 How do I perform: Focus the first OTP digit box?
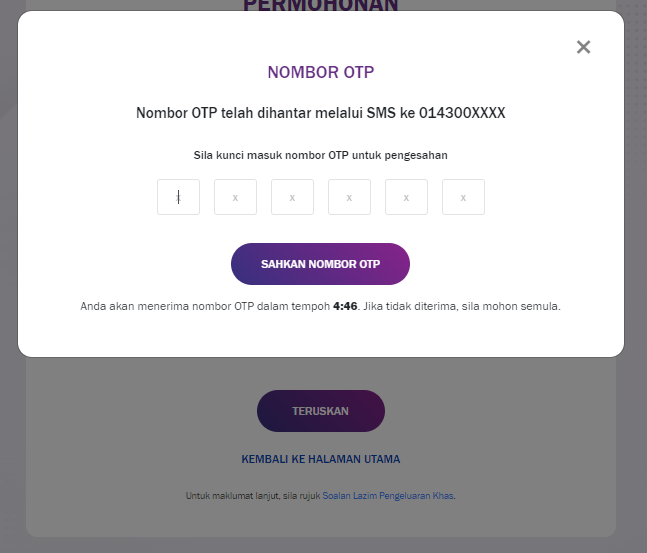(x=178, y=197)
